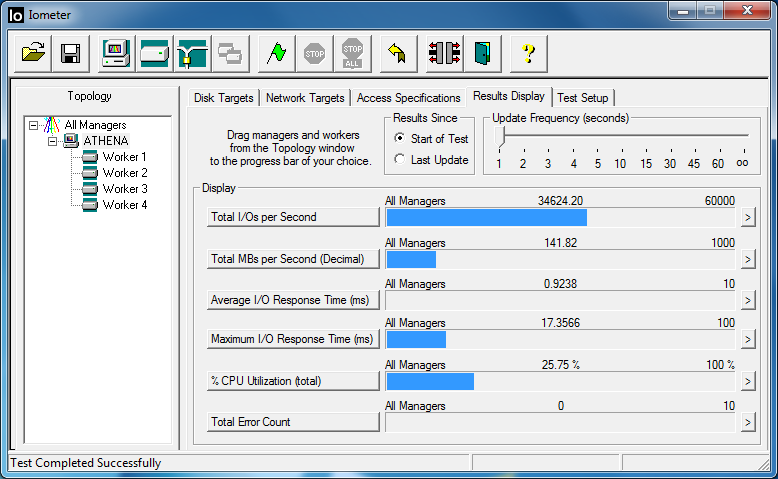The image size is (778, 479).
Task: Click the infinity mark on frequency slider
Action: coord(742,163)
